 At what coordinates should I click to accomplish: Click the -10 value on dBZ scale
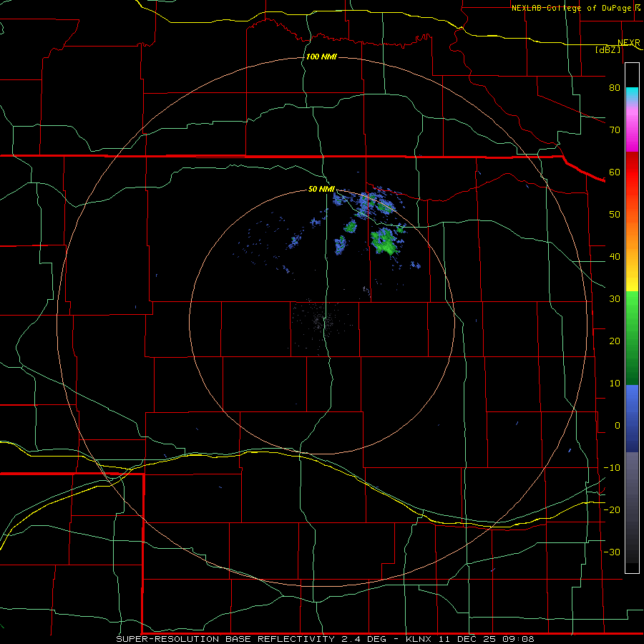(x=612, y=468)
